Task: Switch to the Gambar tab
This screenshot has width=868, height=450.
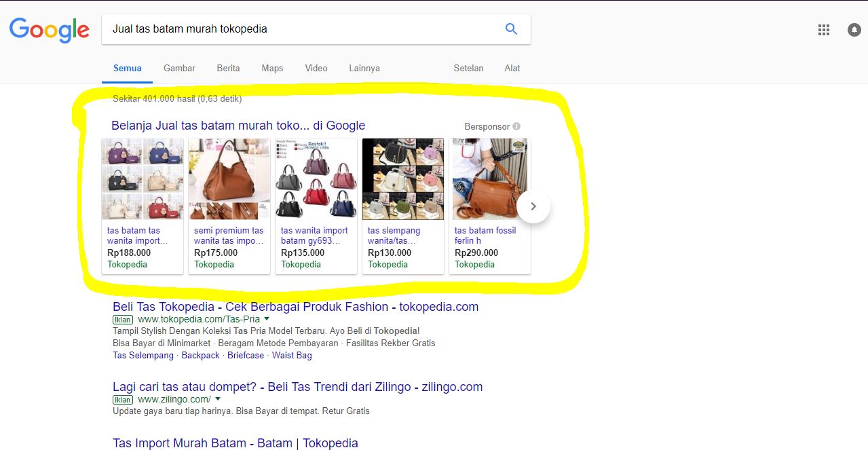Action: (179, 68)
